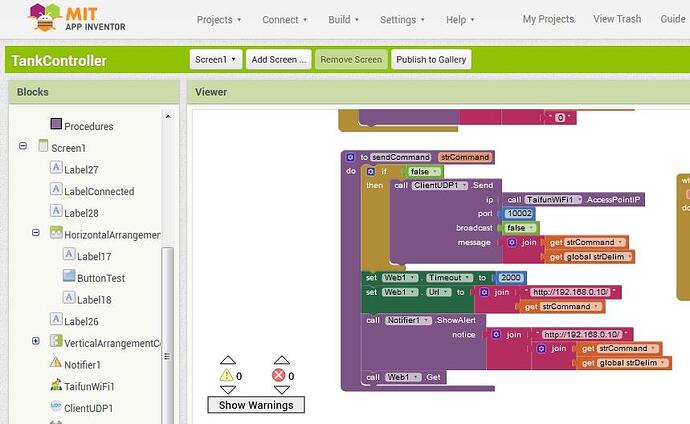The image size is (690, 424).
Task: Select the Procedures block category icon
Action: (x=56, y=124)
